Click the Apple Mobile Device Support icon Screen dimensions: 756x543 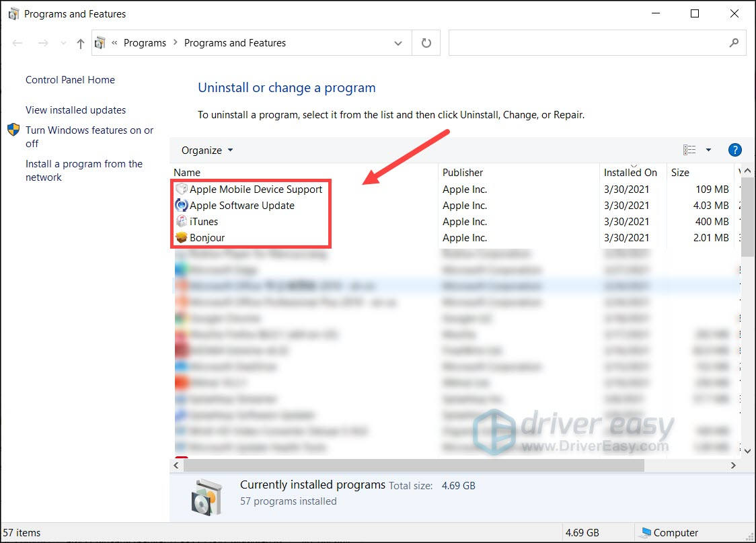pyautogui.click(x=182, y=189)
